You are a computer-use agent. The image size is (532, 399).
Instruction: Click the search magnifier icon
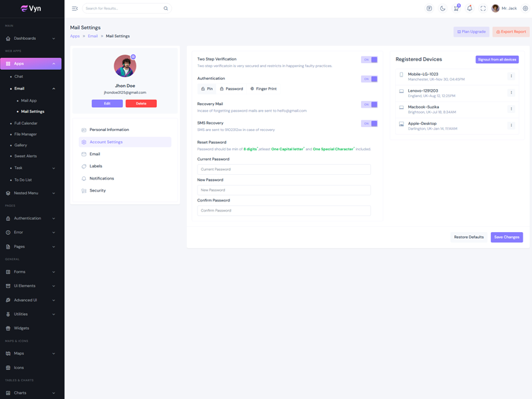click(166, 9)
